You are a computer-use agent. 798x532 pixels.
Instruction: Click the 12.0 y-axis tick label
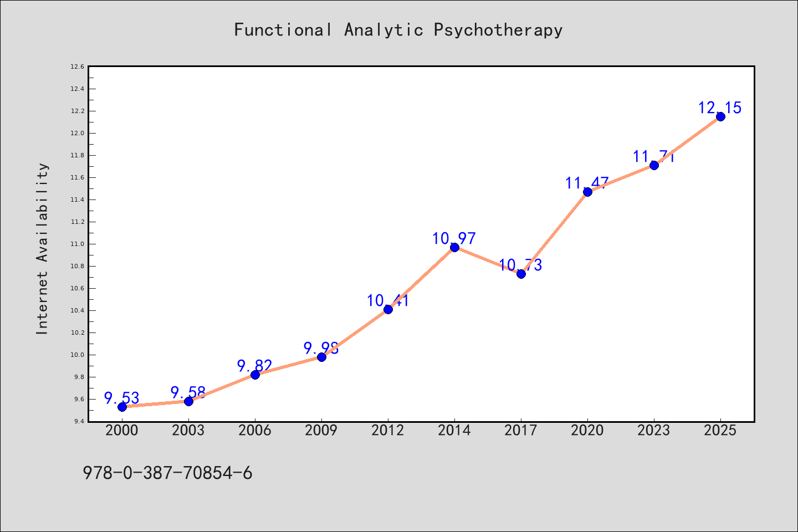[x=77, y=133]
